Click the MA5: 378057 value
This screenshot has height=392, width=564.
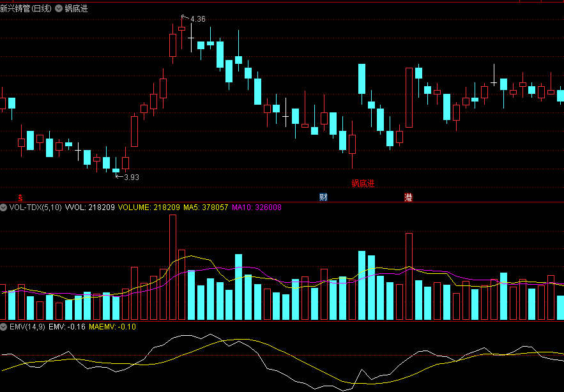click(206, 207)
